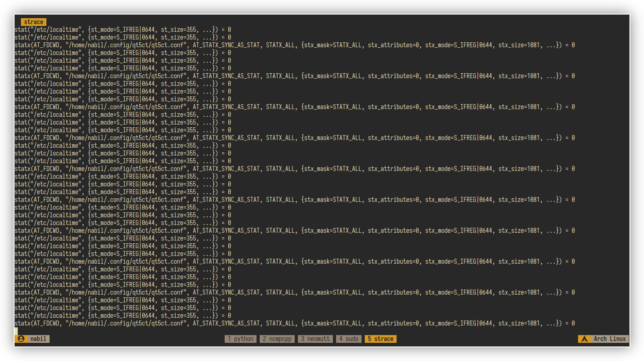Click the user avatar icon in status bar
The width and height of the screenshot is (644, 361).
coord(20,339)
